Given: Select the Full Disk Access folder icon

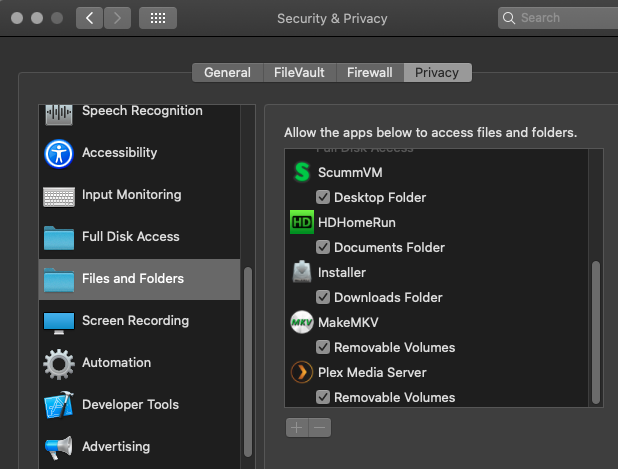Looking at the screenshot, I should (x=59, y=237).
